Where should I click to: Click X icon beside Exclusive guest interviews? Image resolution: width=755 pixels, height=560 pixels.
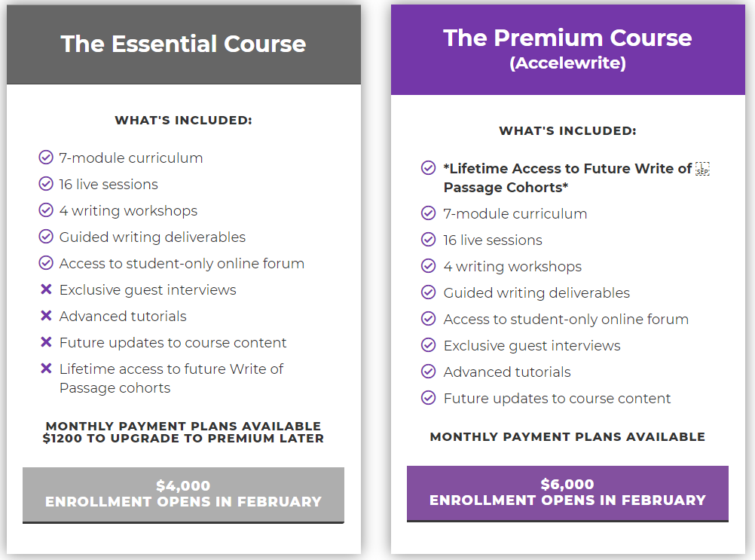(46, 289)
